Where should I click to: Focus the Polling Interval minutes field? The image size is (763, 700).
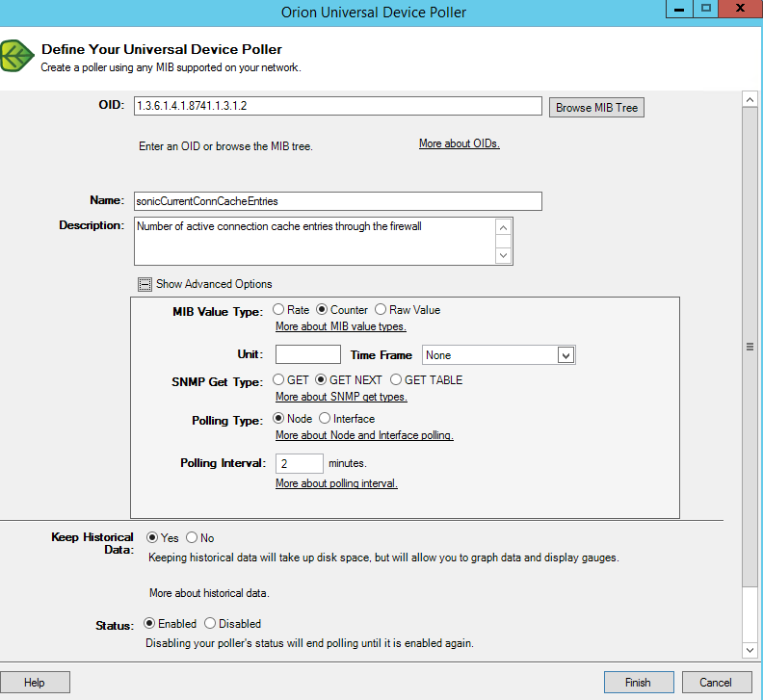(x=300, y=463)
